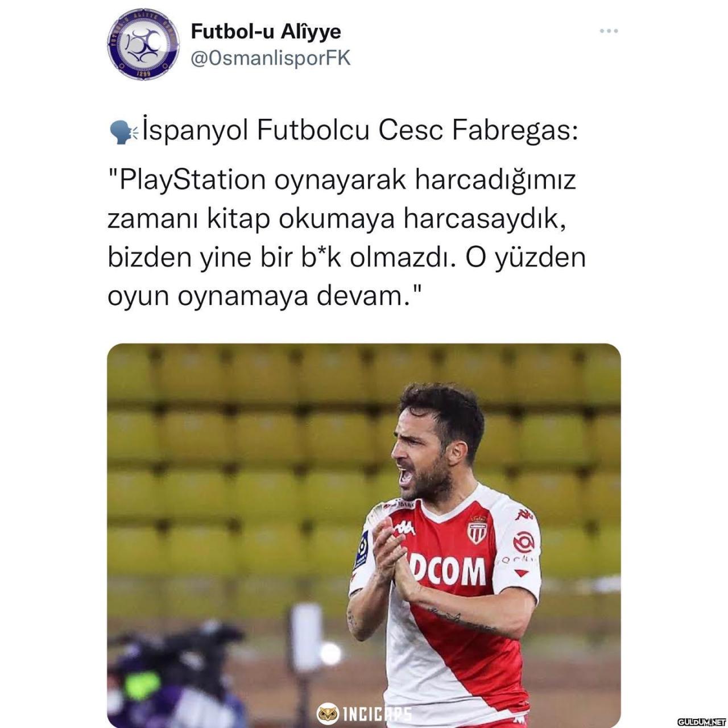Click the Kappa logo on the jersey chest
The height and width of the screenshot is (728, 728).
[405, 528]
